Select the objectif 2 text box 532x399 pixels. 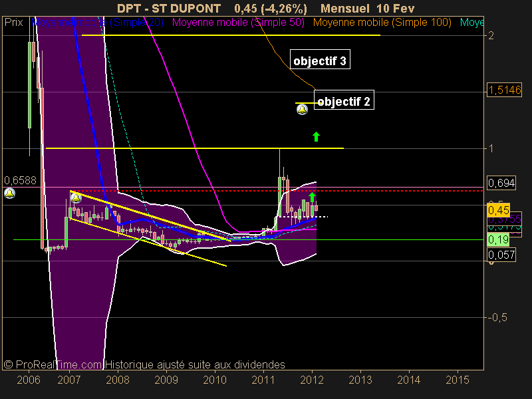pos(344,100)
